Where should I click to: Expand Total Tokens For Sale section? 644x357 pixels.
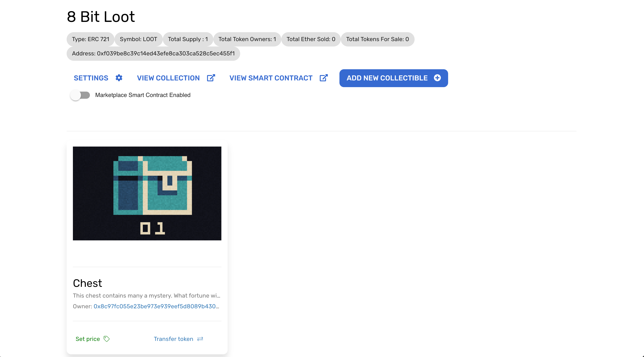point(377,39)
